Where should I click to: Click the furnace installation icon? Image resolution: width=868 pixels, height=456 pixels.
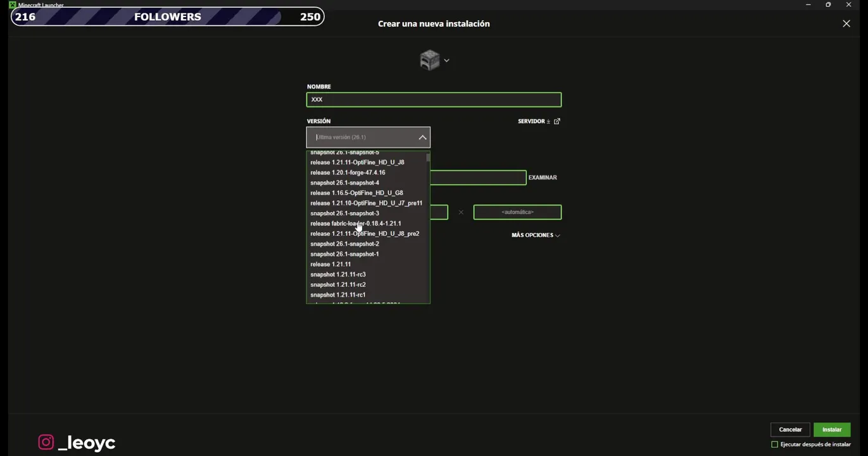pyautogui.click(x=430, y=60)
